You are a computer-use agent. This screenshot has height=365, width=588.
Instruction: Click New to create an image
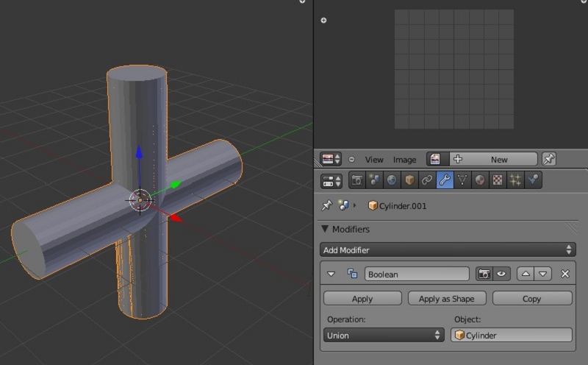click(493, 159)
